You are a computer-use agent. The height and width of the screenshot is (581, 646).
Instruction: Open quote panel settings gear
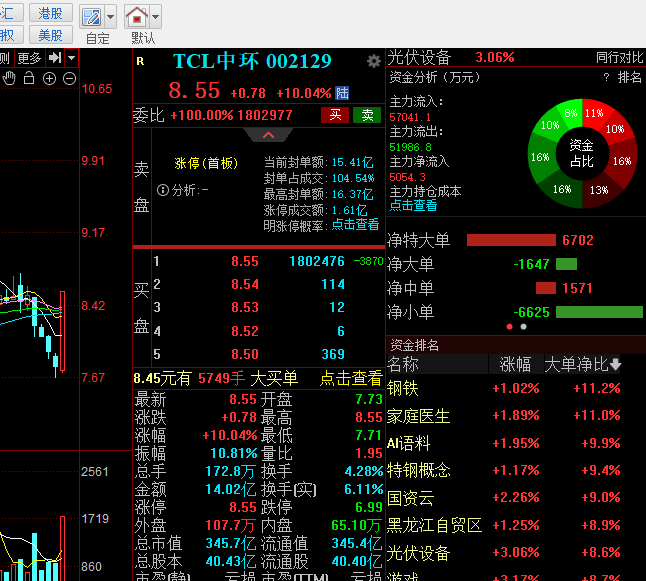pos(374,61)
